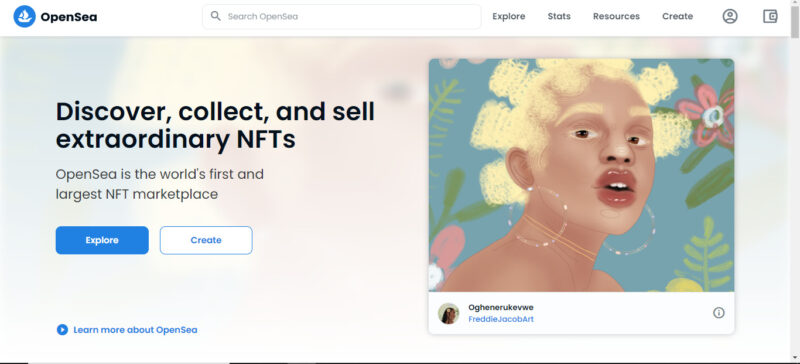Open the Explore navigation menu

click(x=509, y=16)
